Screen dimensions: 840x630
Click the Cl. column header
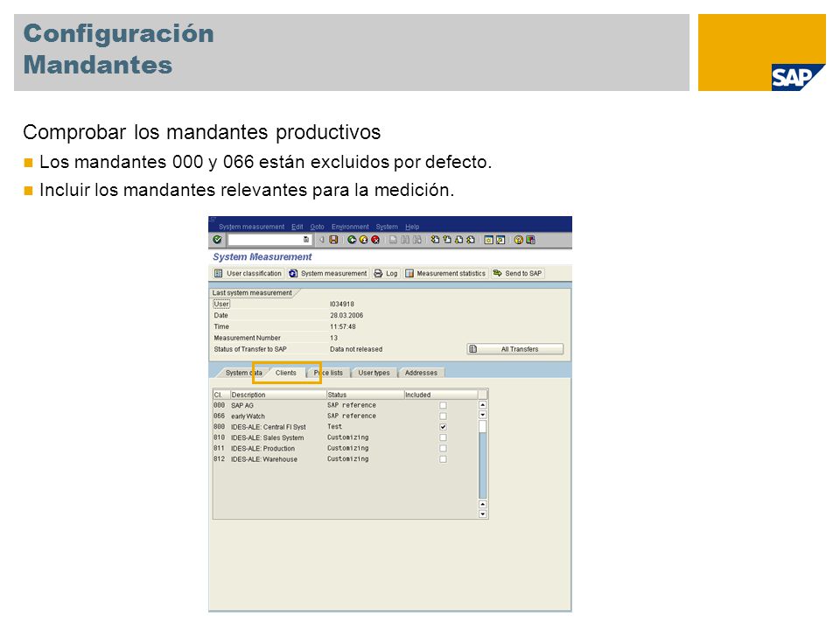point(221,395)
